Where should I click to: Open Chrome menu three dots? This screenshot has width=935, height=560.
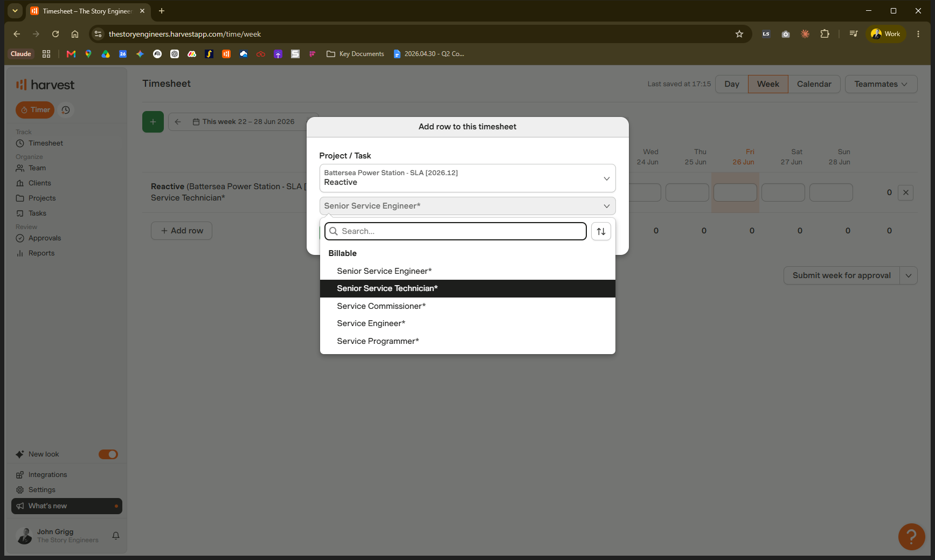coord(918,34)
